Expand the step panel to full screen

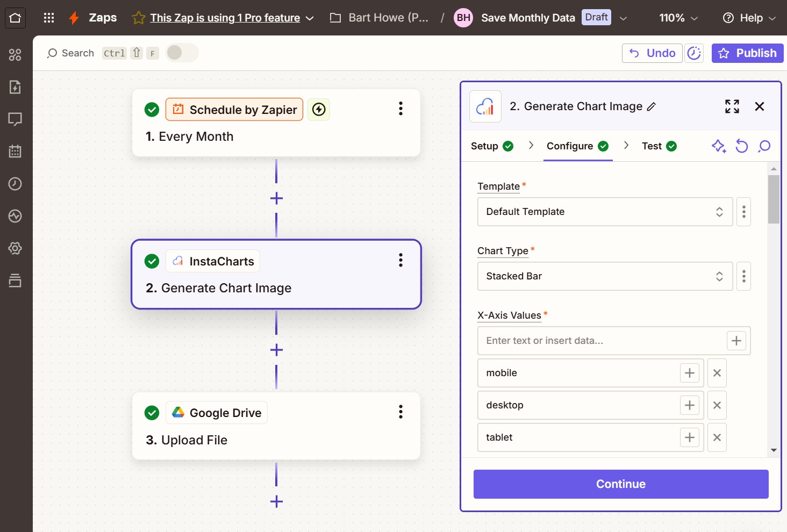[x=732, y=106]
